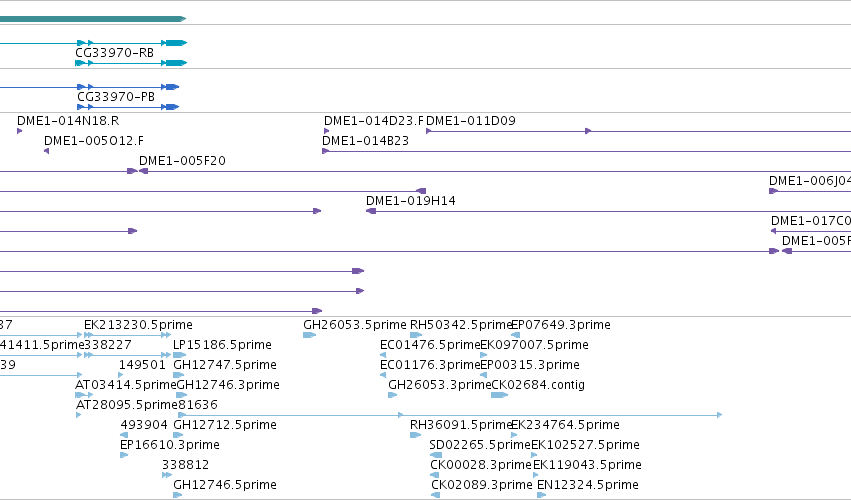Viewport: 851px width, 500px height.
Task: Select the LP15186.5prime label
Action: (223, 345)
